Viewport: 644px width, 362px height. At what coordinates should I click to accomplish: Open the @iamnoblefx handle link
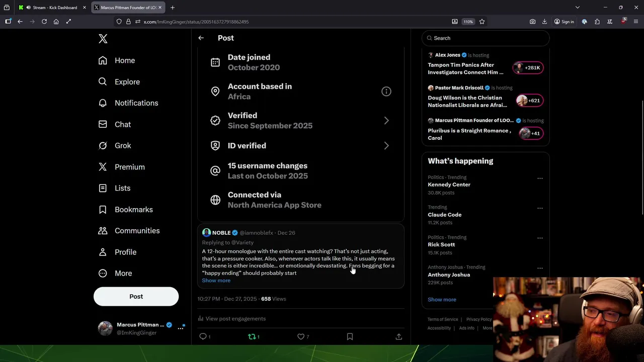tap(256, 233)
